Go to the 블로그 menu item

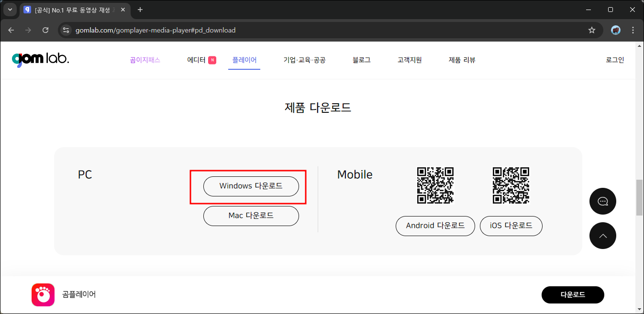coord(362,60)
